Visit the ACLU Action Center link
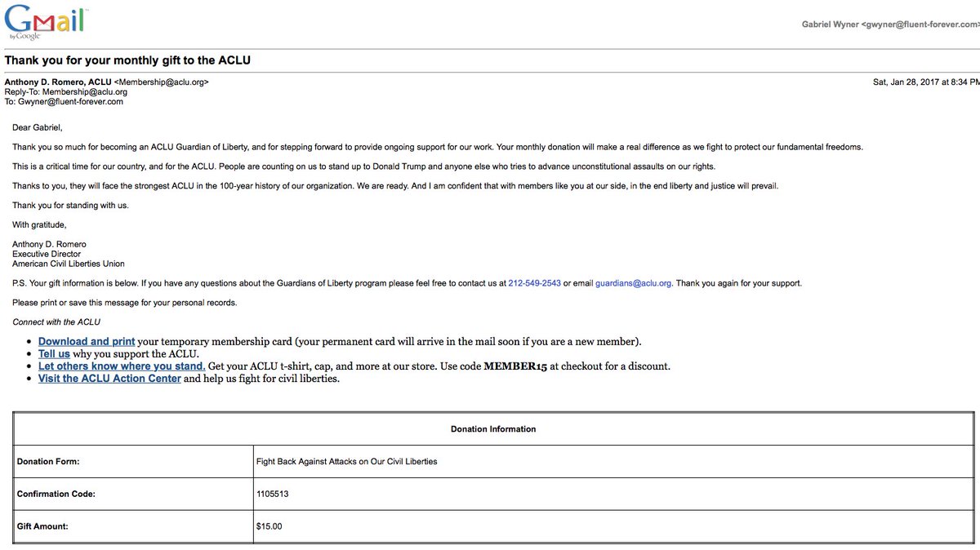 (x=109, y=379)
